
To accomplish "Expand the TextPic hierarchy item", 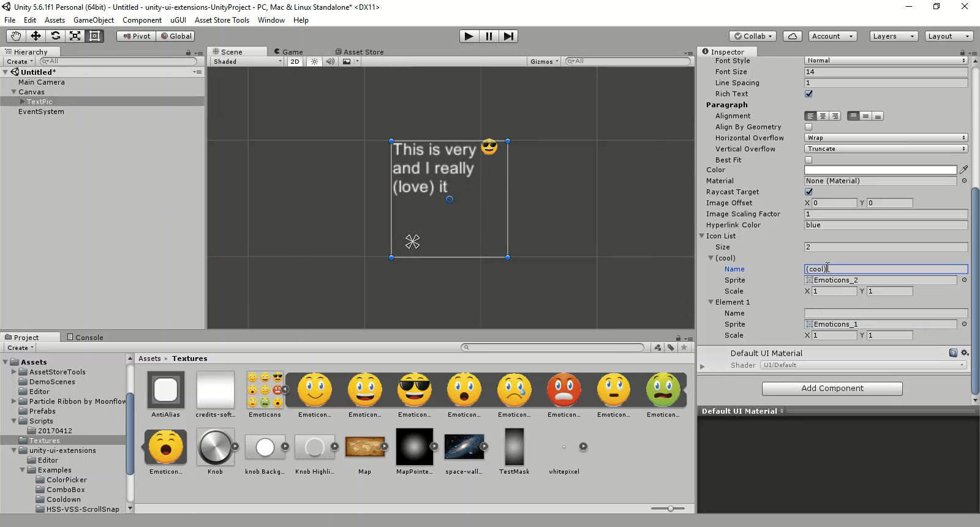I will (x=23, y=102).
